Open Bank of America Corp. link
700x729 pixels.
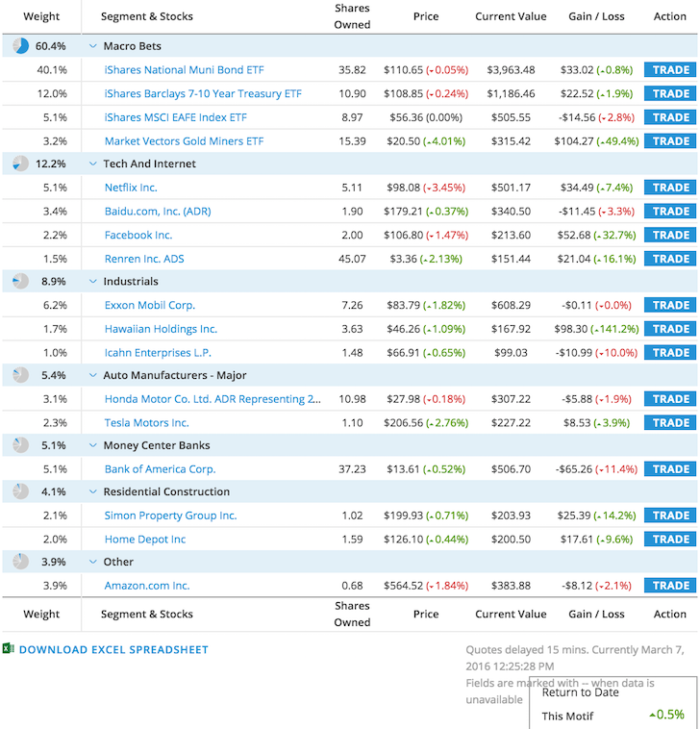click(161, 469)
